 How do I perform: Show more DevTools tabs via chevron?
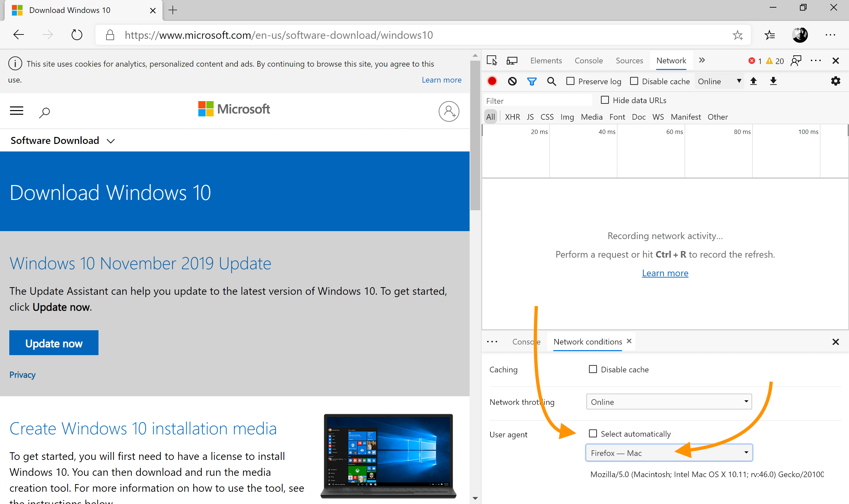(702, 60)
